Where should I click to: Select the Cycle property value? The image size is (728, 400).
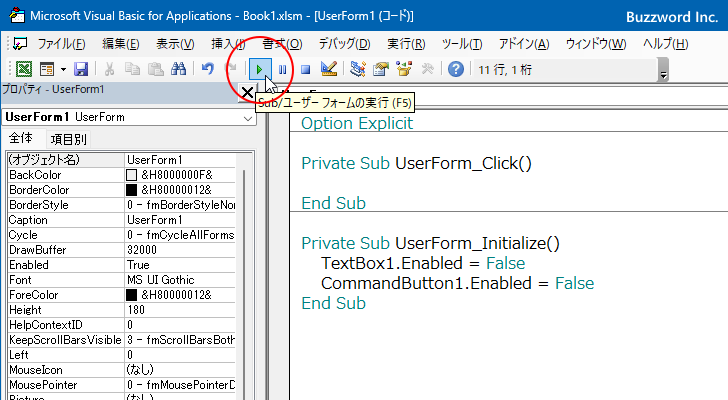[180, 235]
